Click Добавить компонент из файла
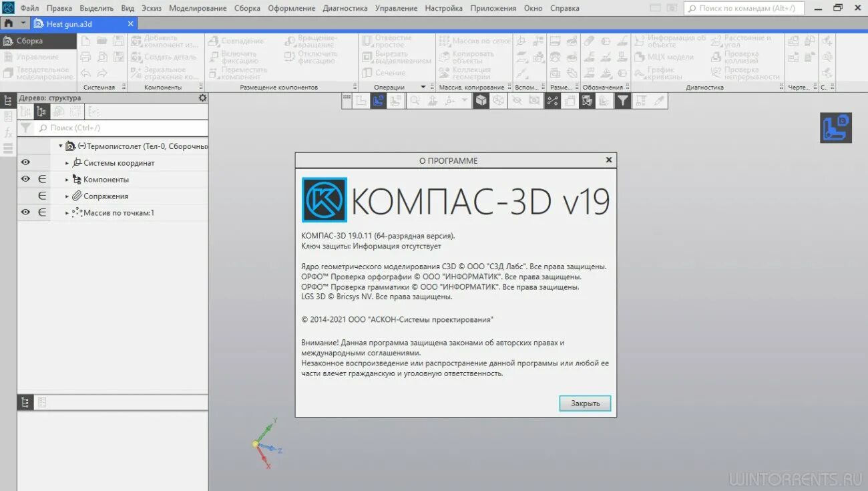Image resolution: width=868 pixels, height=491 pixels. tap(165, 41)
